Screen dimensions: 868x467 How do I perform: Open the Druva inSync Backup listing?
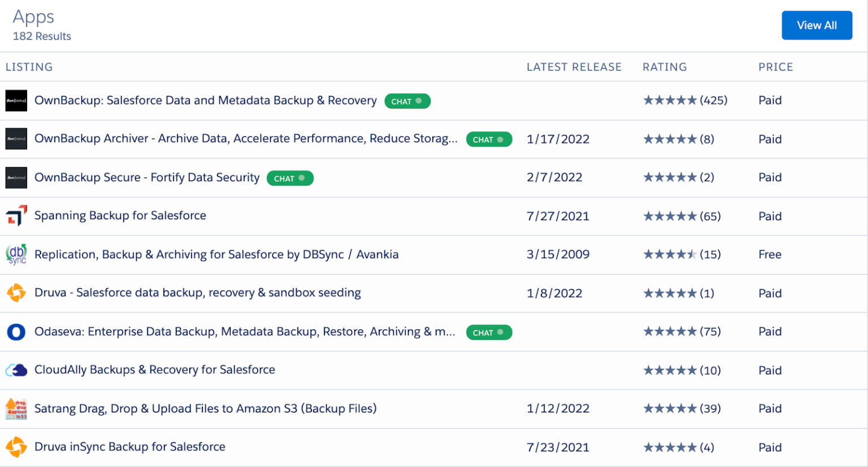129,447
